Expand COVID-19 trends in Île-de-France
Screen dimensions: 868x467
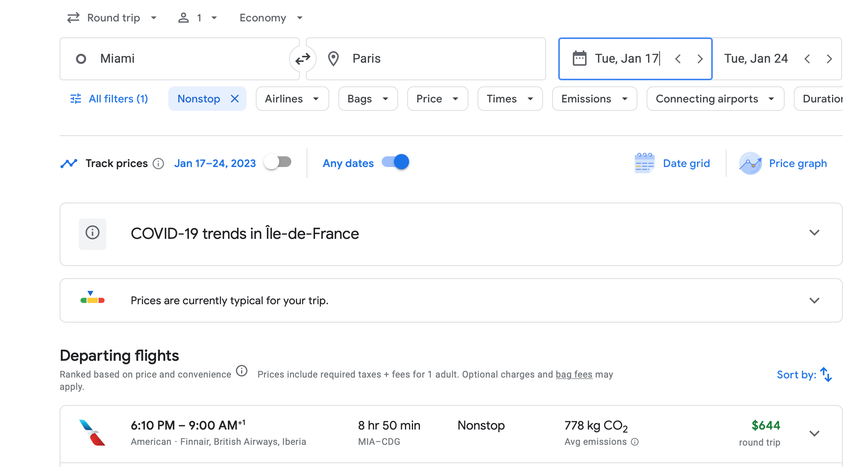click(x=814, y=233)
